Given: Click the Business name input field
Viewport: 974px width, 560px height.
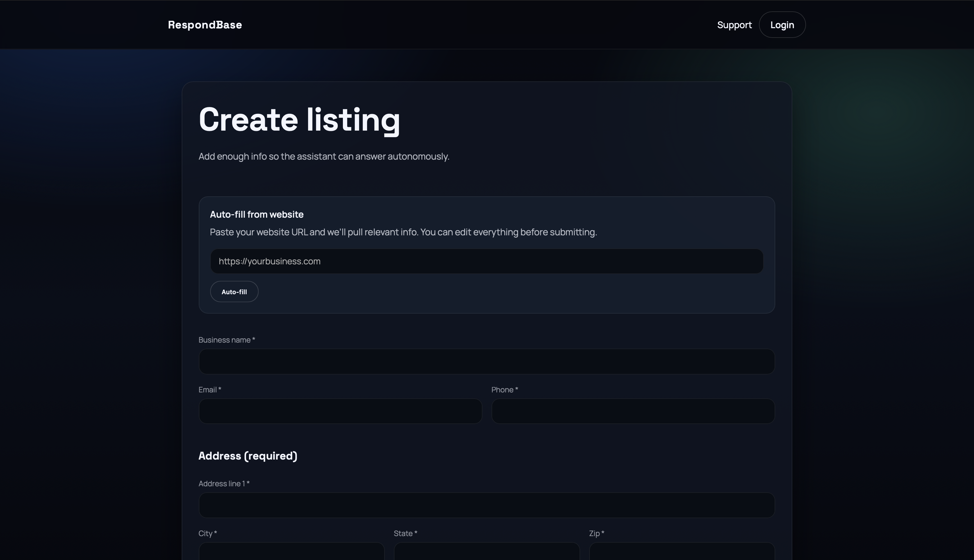Looking at the screenshot, I should point(486,362).
